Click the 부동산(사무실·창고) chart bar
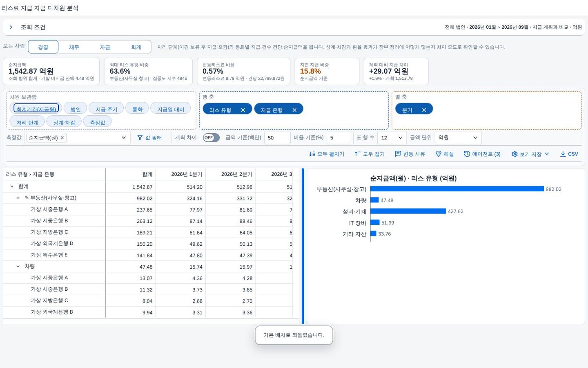588x368 pixels. pyautogui.click(x=457, y=189)
